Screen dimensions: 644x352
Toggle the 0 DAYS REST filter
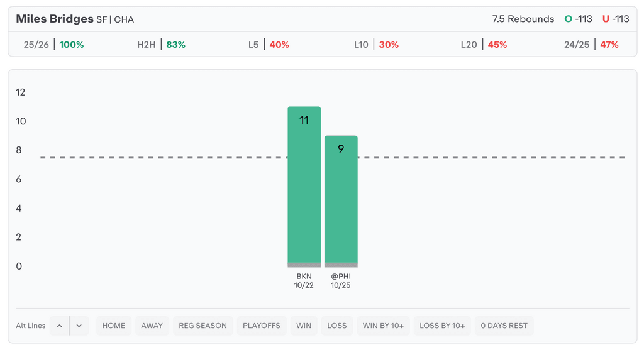tap(504, 326)
